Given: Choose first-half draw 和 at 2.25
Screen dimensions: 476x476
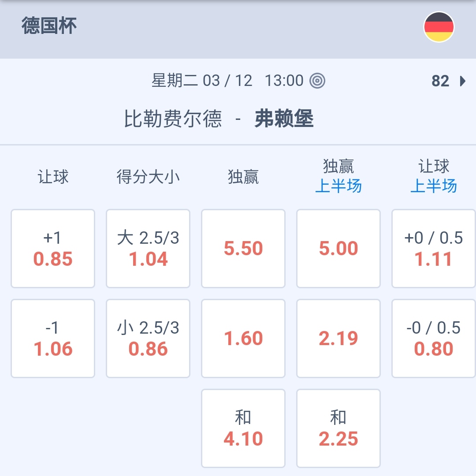Looking at the screenshot, I should click(338, 428).
